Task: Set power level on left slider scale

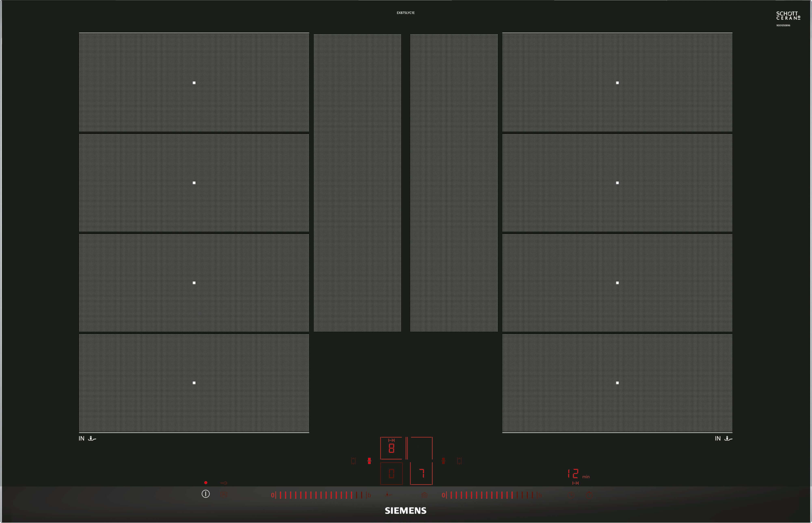Action: point(321,495)
